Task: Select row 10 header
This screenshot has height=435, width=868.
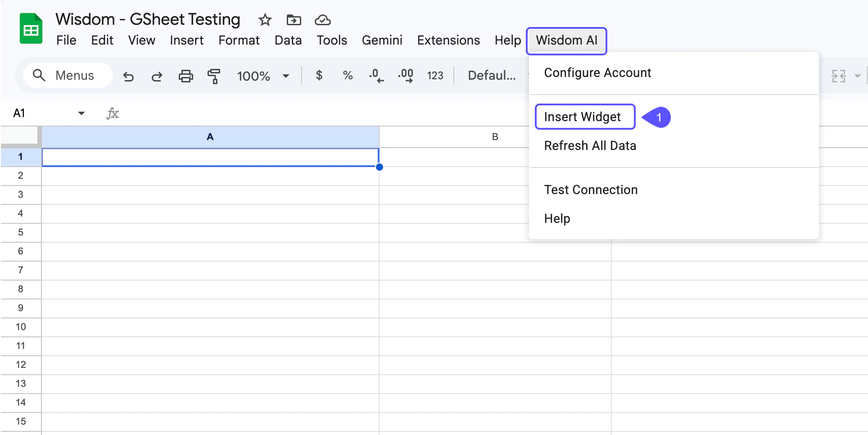Action: [x=21, y=327]
